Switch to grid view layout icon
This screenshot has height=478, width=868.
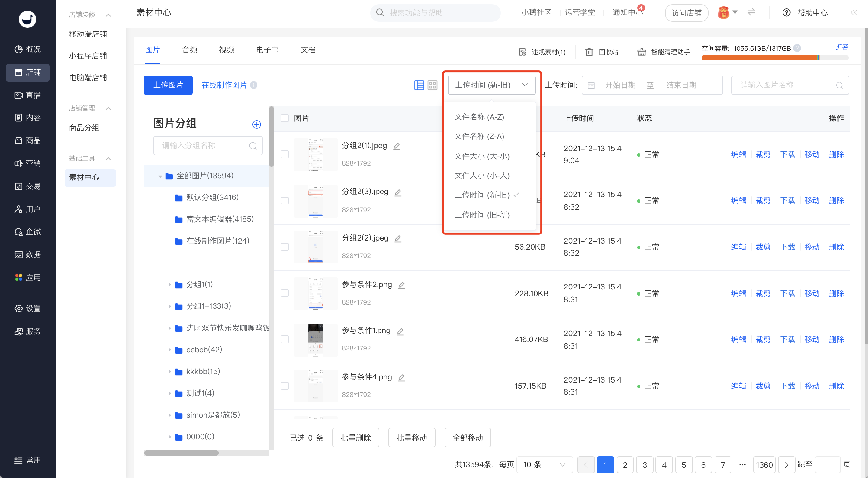tap(433, 85)
